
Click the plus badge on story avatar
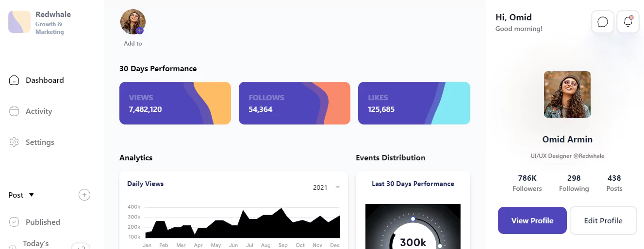pyautogui.click(x=140, y=31)
